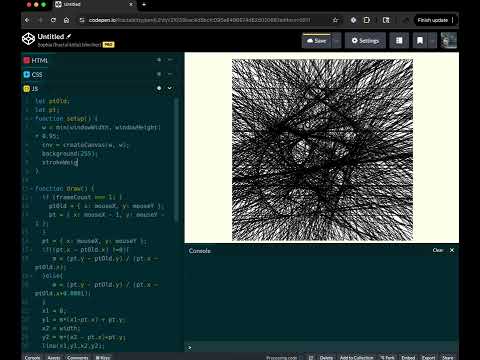
Task: Click the background(255) code line
Action: point(70,154)
